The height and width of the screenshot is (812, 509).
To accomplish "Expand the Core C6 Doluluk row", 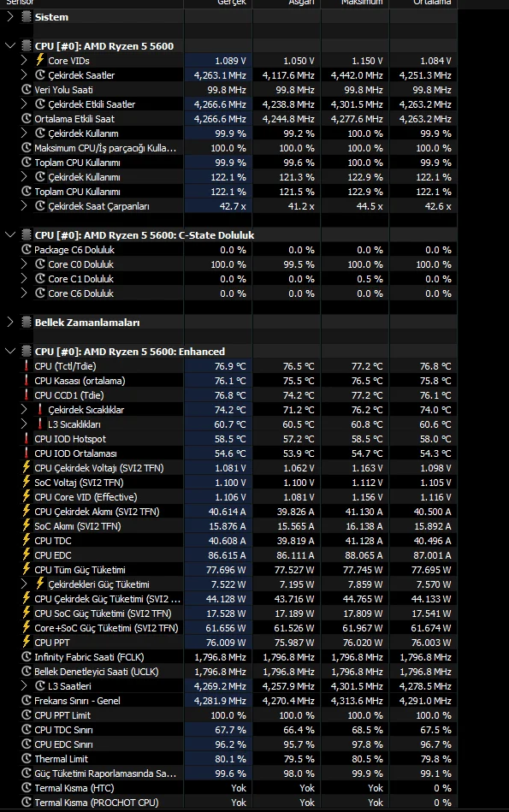I will [x=24, y=293].
